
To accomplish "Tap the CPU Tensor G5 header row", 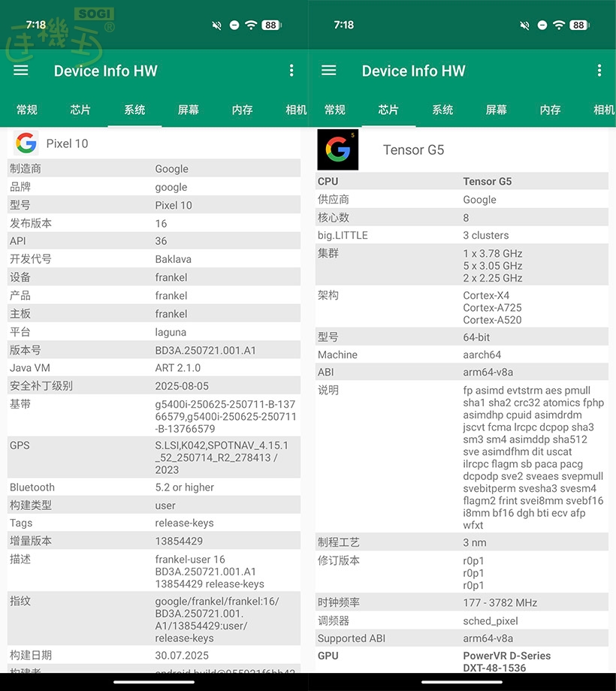I will coord(462,181).
